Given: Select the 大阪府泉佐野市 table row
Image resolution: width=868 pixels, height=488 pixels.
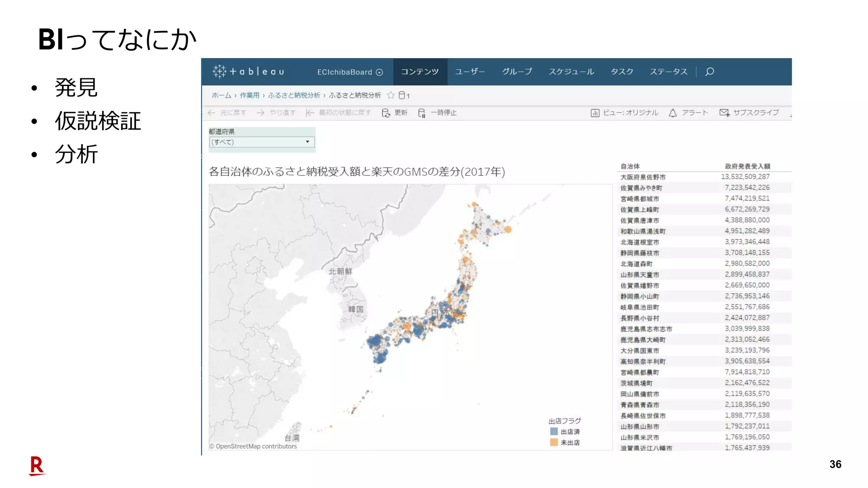Looking at the screenshot, I should click(643, 177).
